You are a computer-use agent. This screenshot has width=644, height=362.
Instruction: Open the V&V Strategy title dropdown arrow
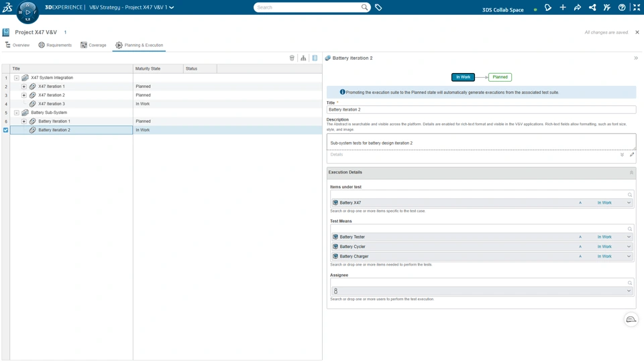click(x=172, y=7)
